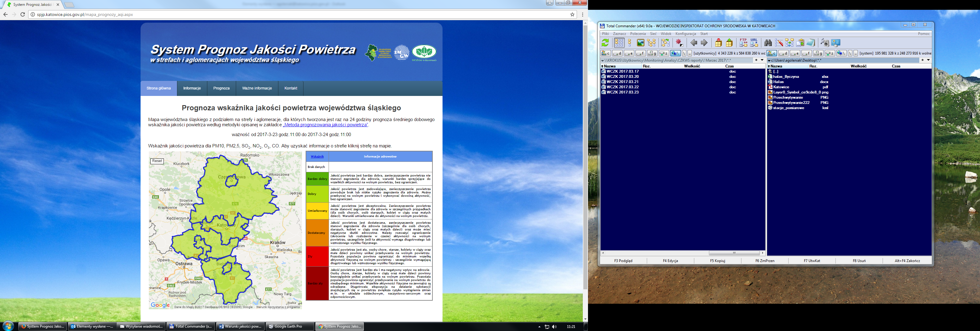Go to parent directory in right panel
Viewport: 980px width, 331px height.
point(856,53)
